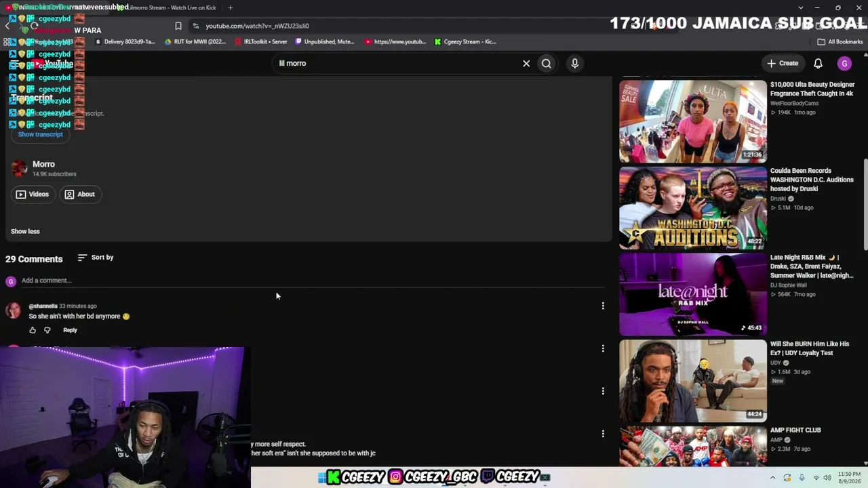Click the Create button
This screenshot has height=488, width=868.
[783, 63]
